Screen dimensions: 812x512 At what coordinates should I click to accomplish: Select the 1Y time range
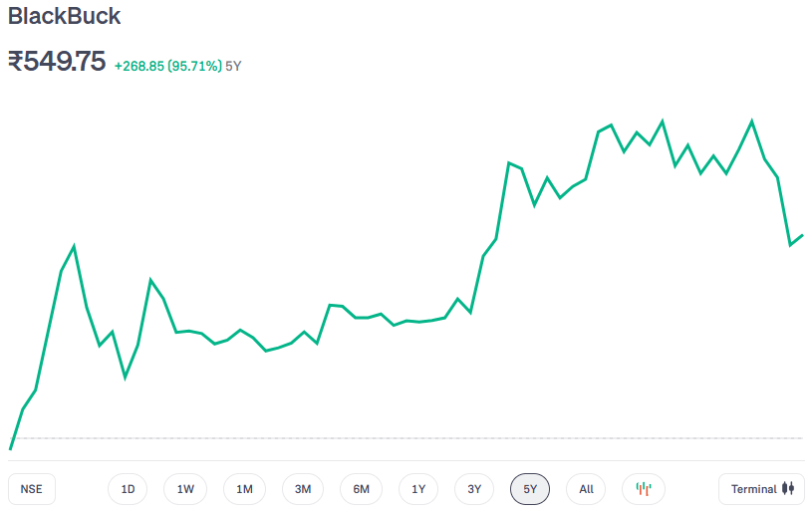click(418, 489)
